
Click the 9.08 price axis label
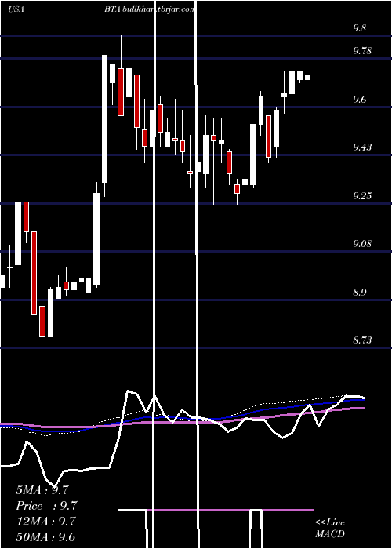pos(362,243)
